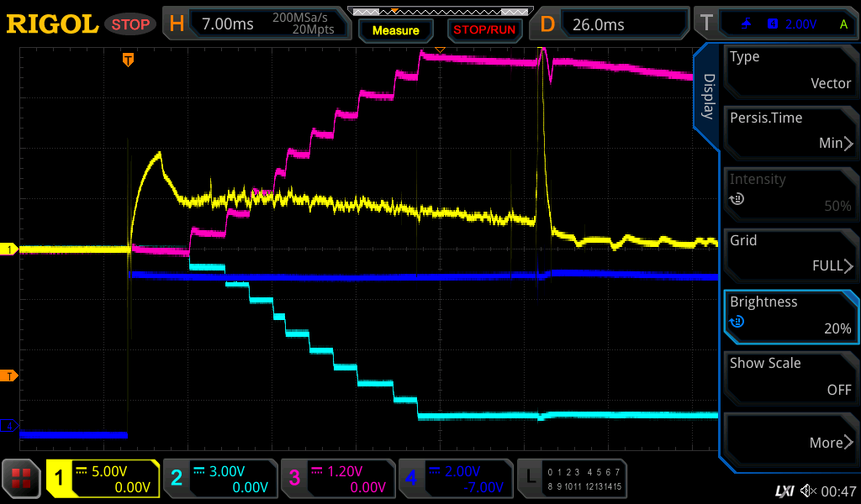Tap the red STOP status badge
This screenshot has width=861, height=504.
pos(132,24)
